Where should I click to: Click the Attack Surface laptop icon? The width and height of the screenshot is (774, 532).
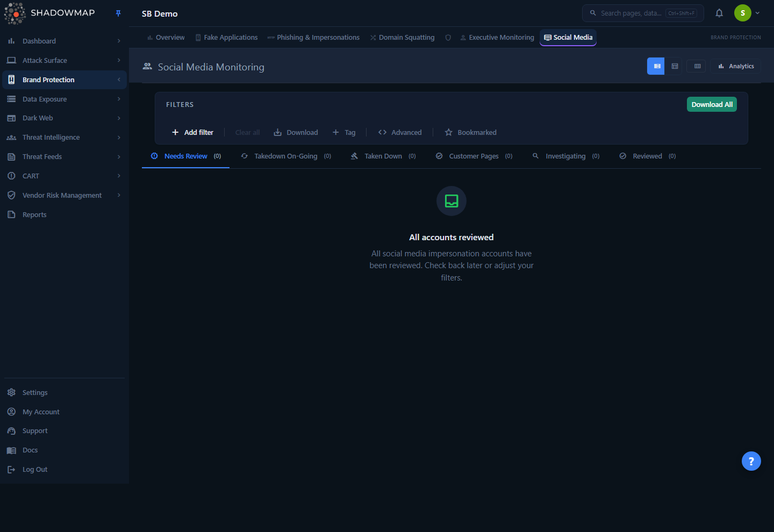click(x=11, y=60)
